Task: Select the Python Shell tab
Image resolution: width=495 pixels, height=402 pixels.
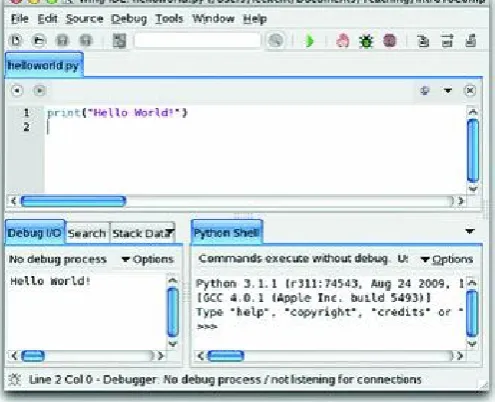Action: pyautogui.click(x=227, y=232)
